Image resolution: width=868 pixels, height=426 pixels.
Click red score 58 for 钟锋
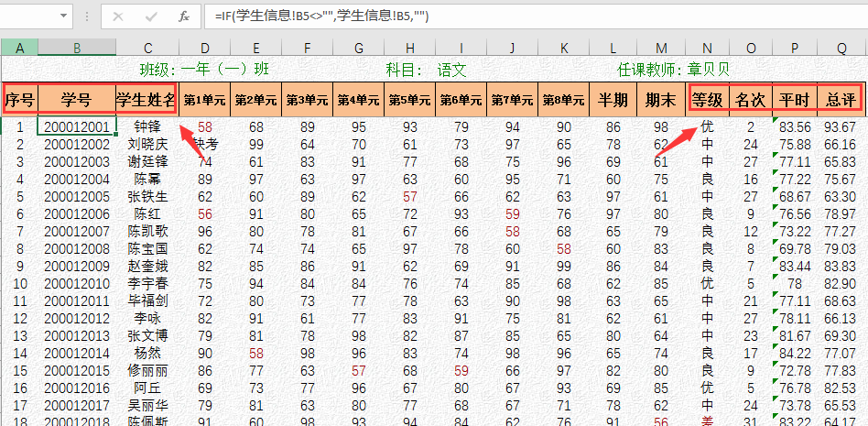click(x=205, y=127)
